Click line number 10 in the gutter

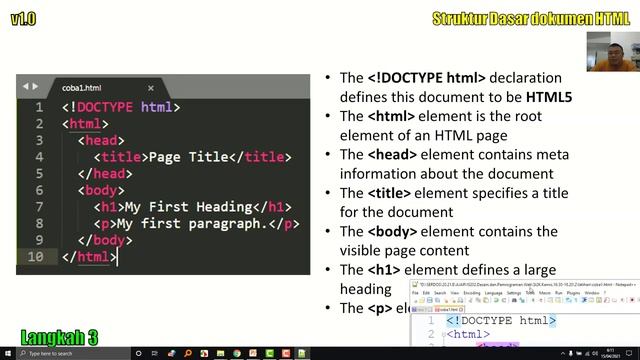[x=36, y=257]
